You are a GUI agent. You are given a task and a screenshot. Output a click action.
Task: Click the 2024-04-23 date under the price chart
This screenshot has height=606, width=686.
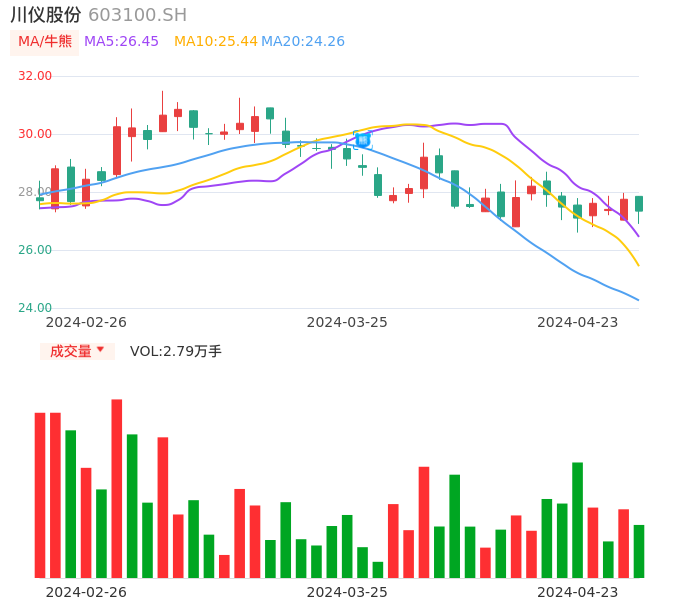[x=577, y=322]
